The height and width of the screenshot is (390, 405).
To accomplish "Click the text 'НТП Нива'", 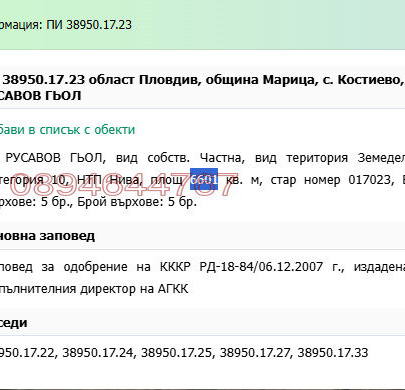I will [x=108, y=180].
